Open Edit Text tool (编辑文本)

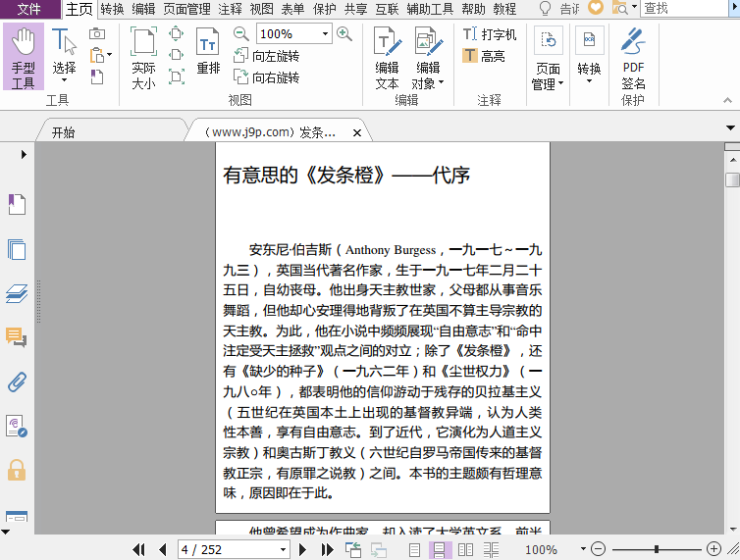point(387,58)
